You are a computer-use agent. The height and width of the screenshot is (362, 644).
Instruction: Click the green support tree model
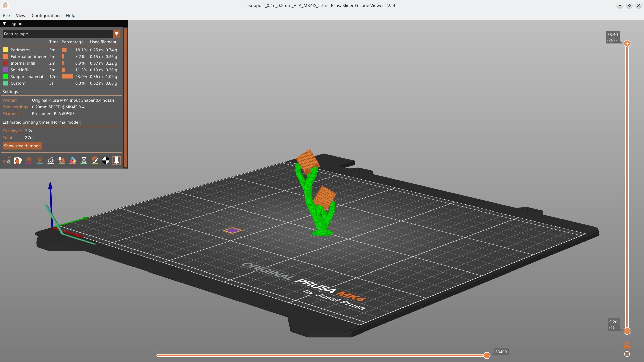(322, 221)
